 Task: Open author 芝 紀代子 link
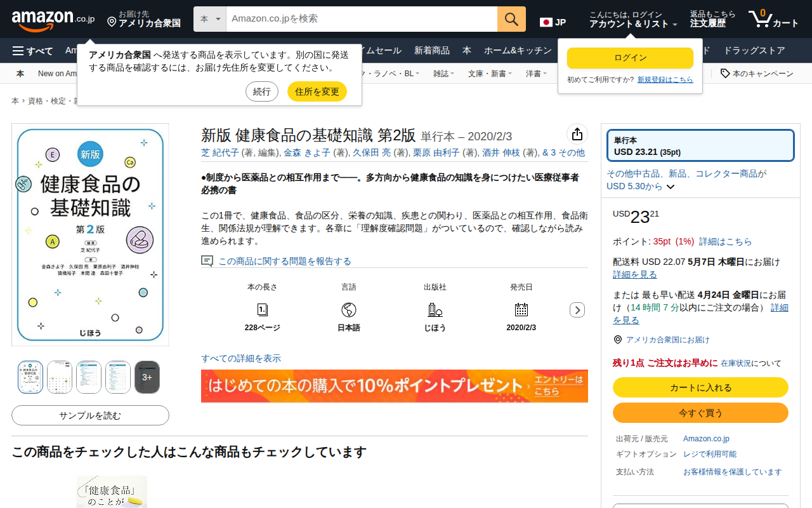point(220,152)
